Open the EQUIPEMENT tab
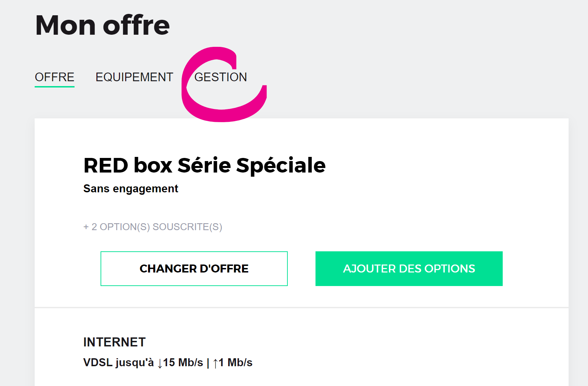The height and width of the screenshot is (386, 588). [x=134, y=77]
